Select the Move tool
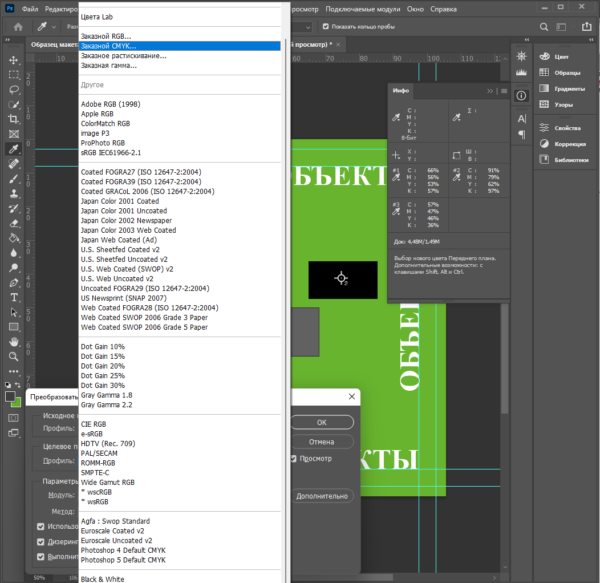 pyautogui.click(x=14, y=61)
